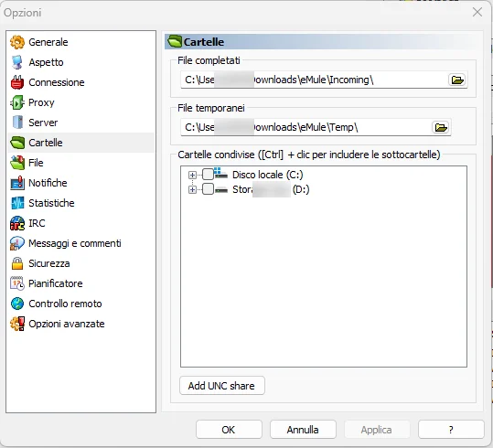Check the D: drive share checkbox
This screenshot has width=493, height=448.
[x=208, y=189]
